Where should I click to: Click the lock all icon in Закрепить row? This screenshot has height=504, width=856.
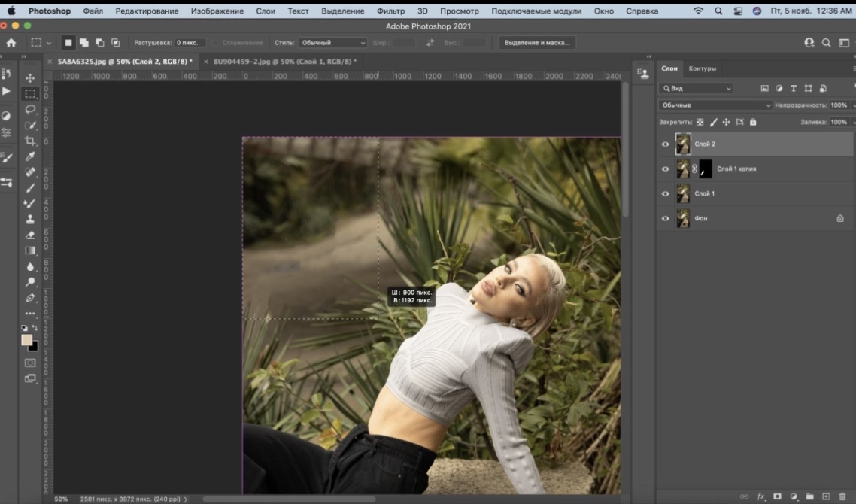tap(753, 122)
